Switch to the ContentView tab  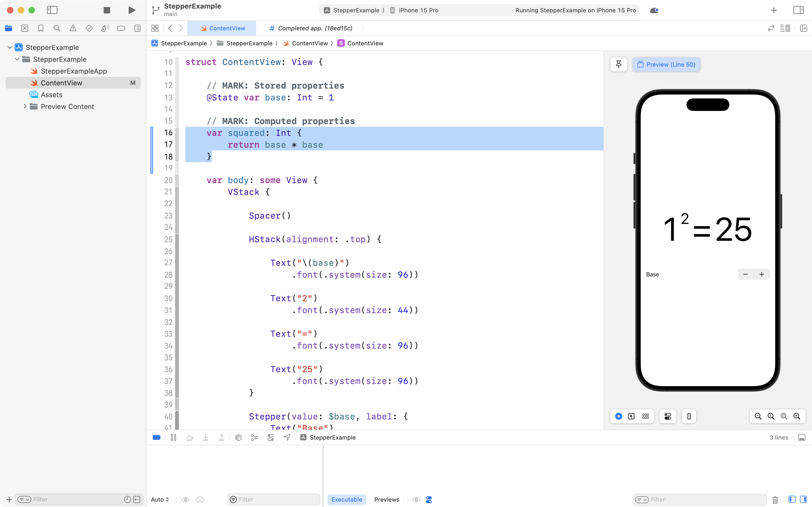223,28
